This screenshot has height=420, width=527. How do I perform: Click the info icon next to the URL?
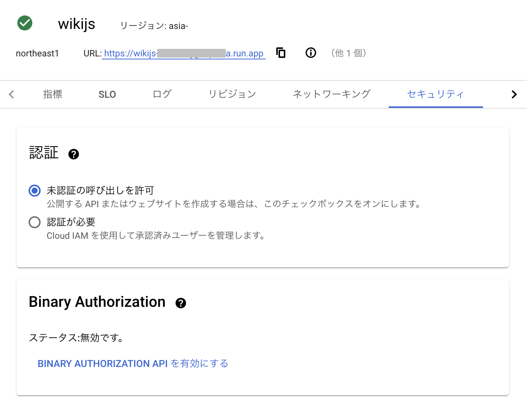(310, 53)
